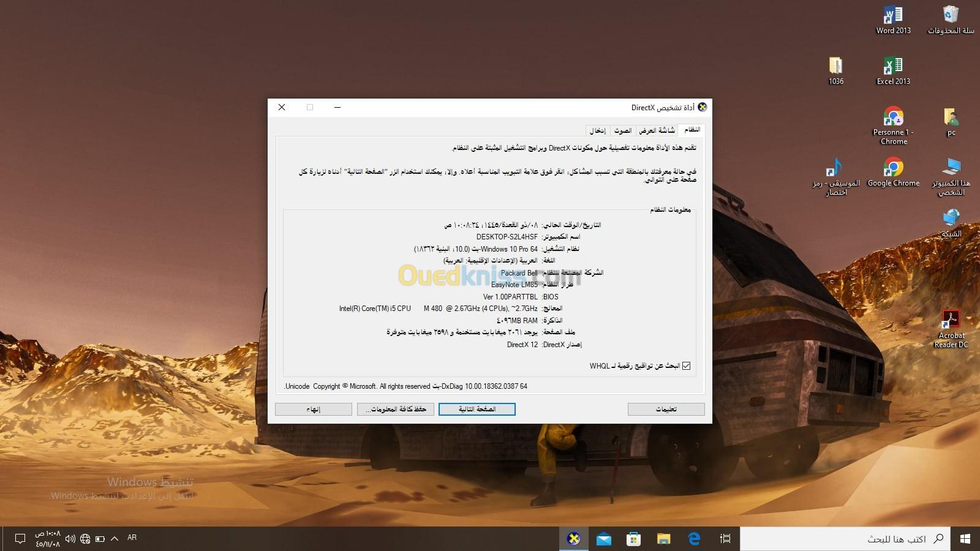Open Task View from taskbar
Viewport: 980px width, 551px height.
pos(725,539)
